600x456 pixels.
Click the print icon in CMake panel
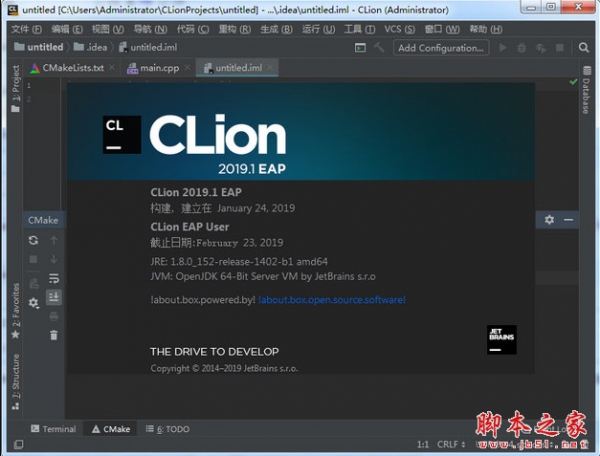pos(54,316)
